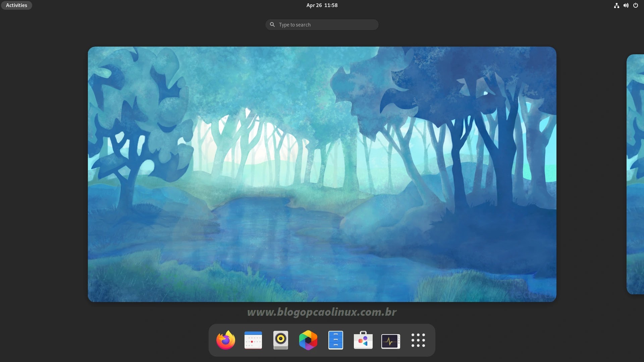Viewport: 644px width, 362px height.
Task: Select the main workspace thumbnail
Action: [322, 174]
